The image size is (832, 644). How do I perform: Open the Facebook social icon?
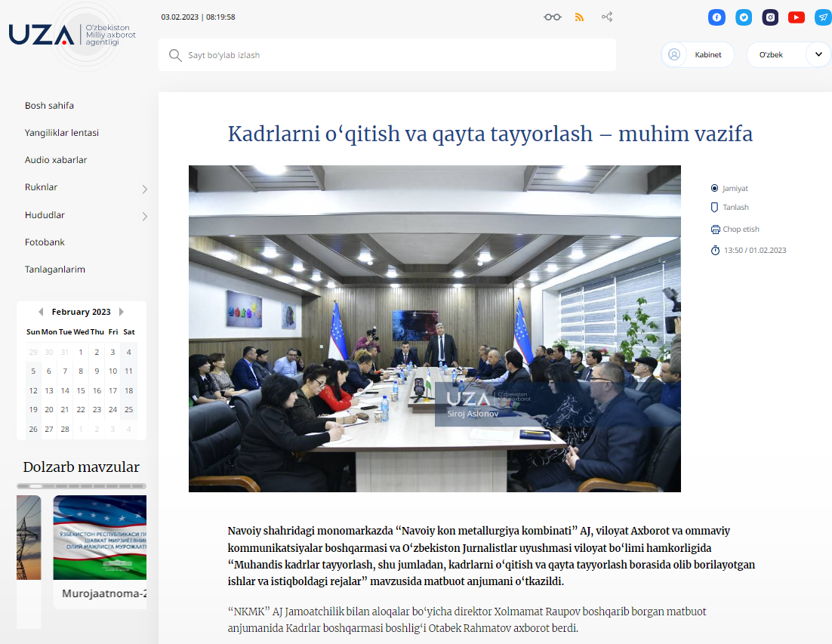pyautogui.click(x=716, y=17)
